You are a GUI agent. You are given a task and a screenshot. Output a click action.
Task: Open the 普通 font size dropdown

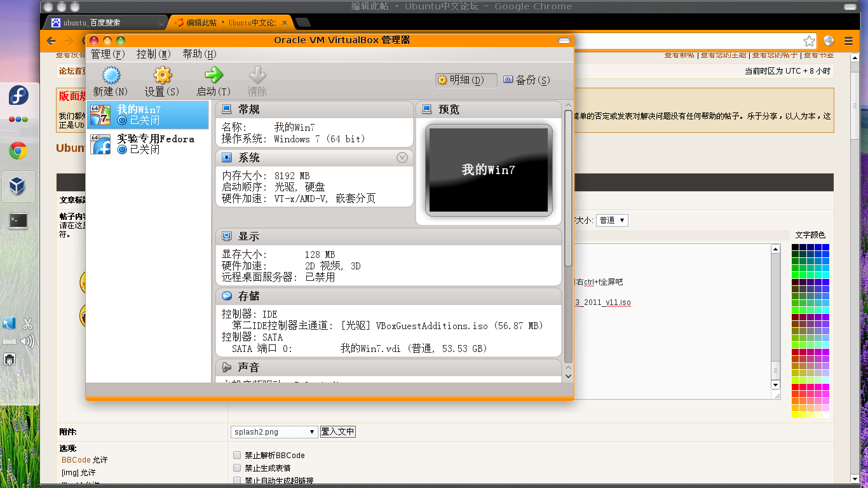point(613,220)
